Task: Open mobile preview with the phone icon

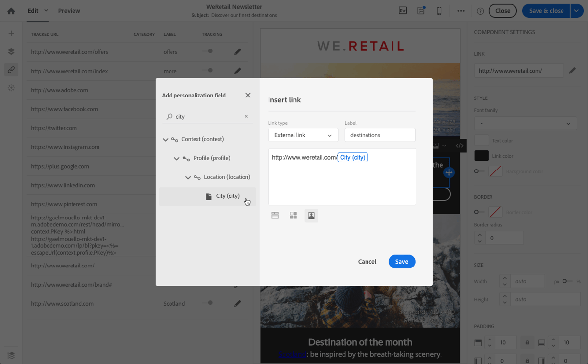Action: [x=439, y=10]
